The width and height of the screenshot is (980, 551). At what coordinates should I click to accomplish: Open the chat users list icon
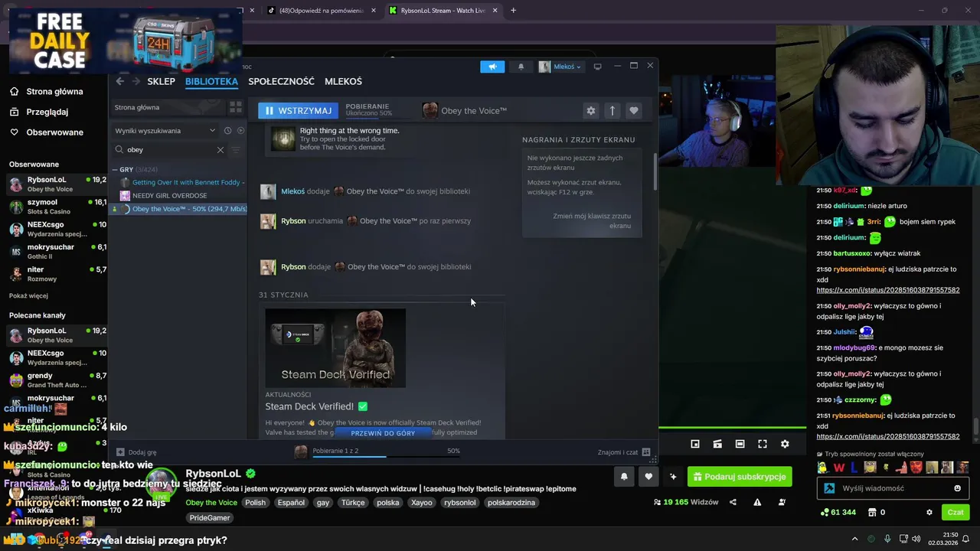[x=782, y=503]
